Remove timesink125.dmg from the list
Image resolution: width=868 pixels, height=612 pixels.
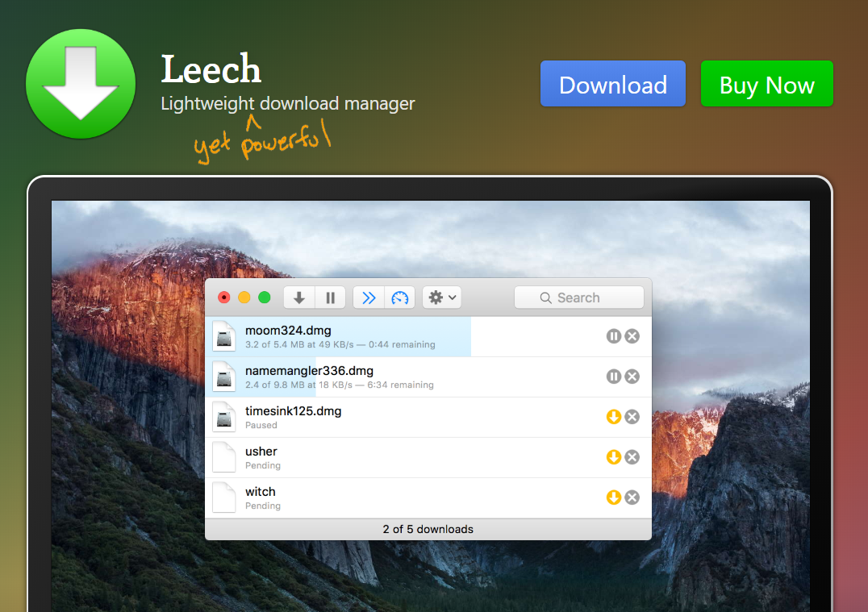tap(632, 417)
